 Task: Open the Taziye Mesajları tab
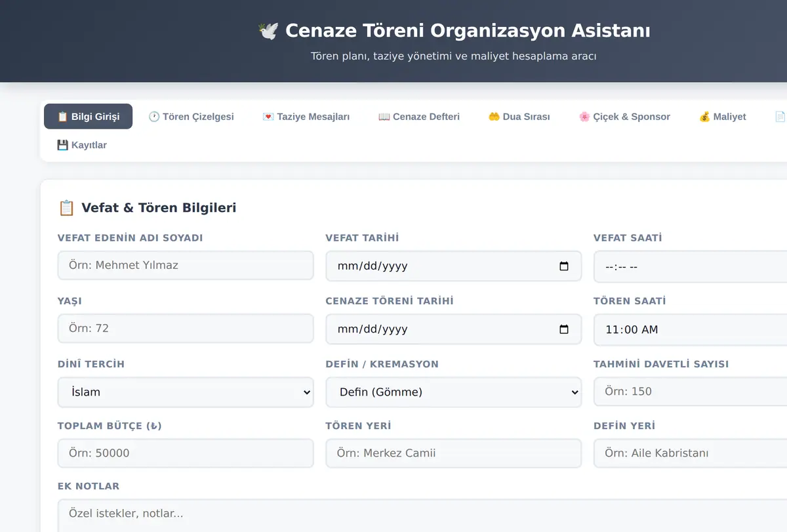[x=306, y=117]
